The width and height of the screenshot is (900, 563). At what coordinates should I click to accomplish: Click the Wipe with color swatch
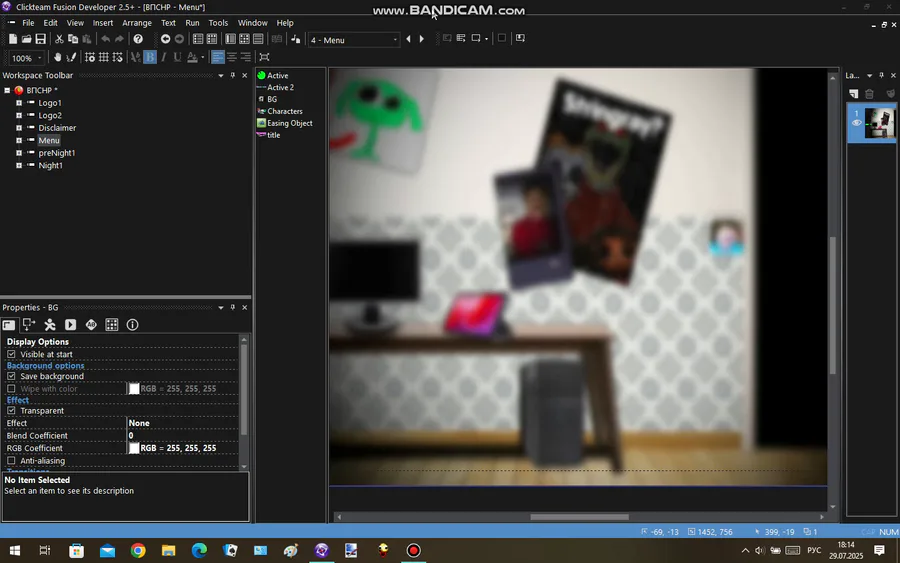pyautogui.click(x=134, y=389)
